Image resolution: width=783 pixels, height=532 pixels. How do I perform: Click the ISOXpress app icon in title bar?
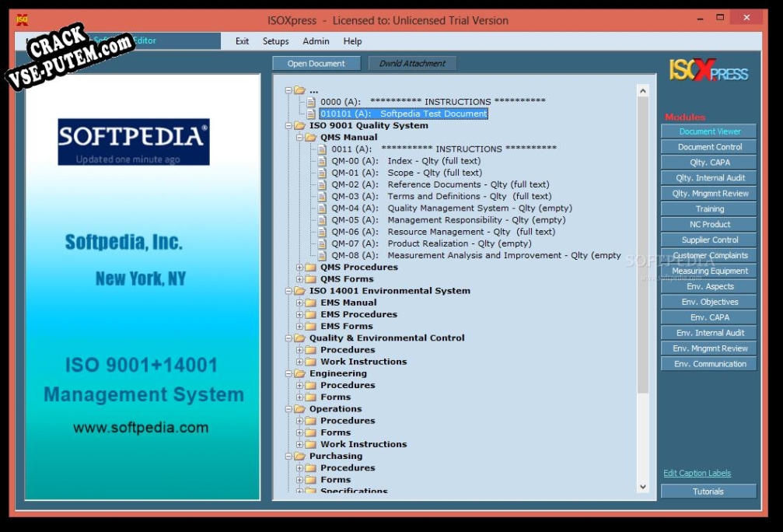click(x=22, y=20)
